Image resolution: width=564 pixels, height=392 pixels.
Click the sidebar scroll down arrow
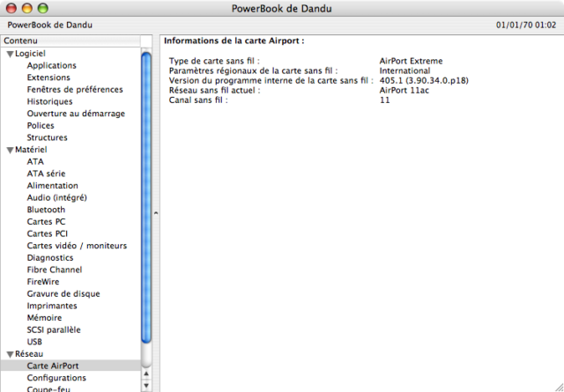(146, 386)
